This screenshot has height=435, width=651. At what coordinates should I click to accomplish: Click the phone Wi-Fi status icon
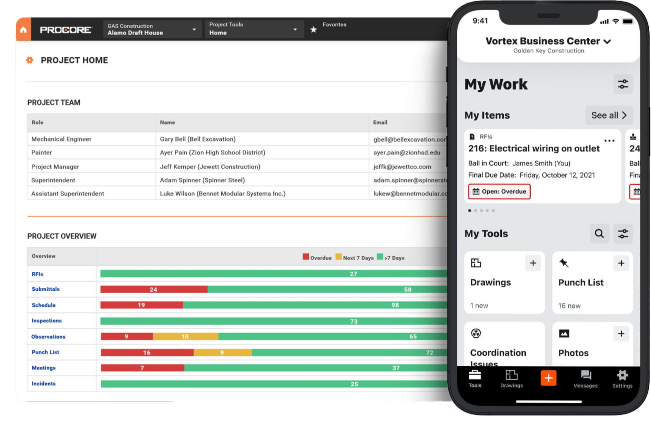click(x=616, y=21)
